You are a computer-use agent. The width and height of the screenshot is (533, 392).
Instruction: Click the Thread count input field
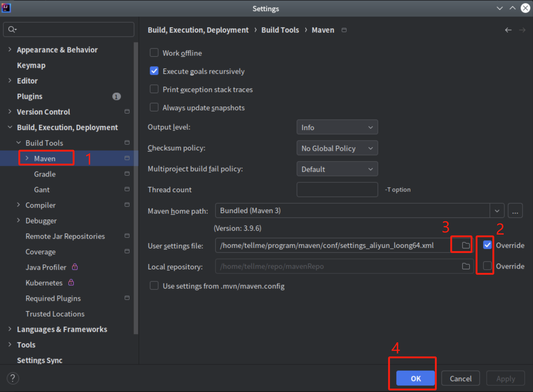(337, 190)
